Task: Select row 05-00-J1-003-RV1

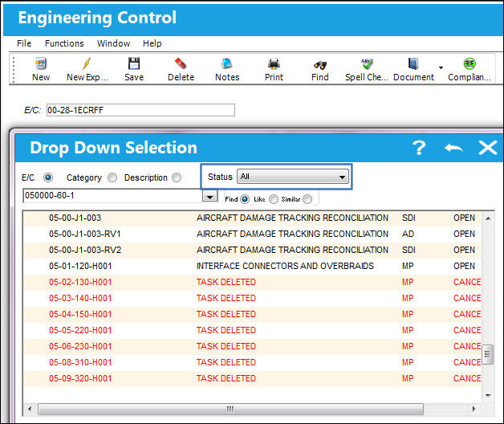Action: coord(252,234)
